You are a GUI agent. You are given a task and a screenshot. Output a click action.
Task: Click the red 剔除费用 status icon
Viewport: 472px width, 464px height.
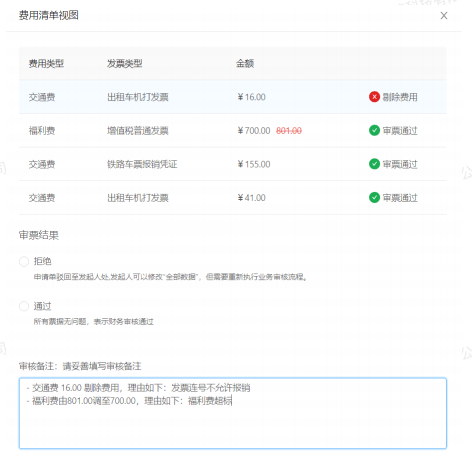(374, 97)
